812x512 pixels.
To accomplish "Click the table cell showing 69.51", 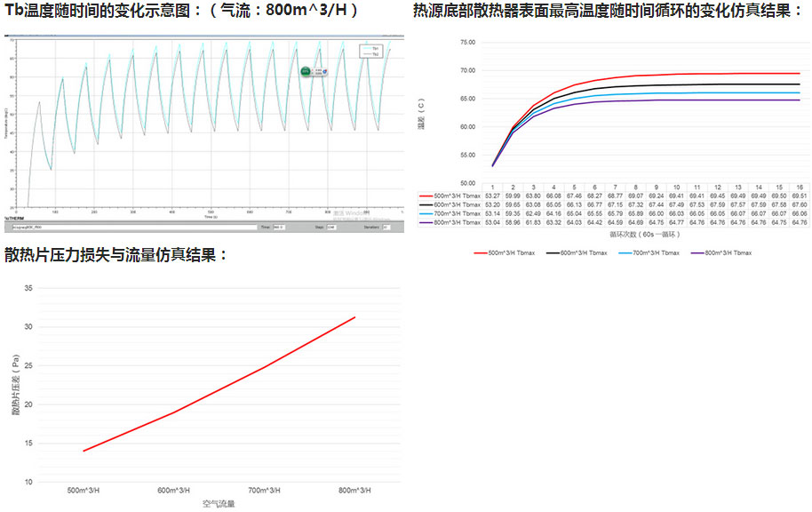I will click(800, 196).
